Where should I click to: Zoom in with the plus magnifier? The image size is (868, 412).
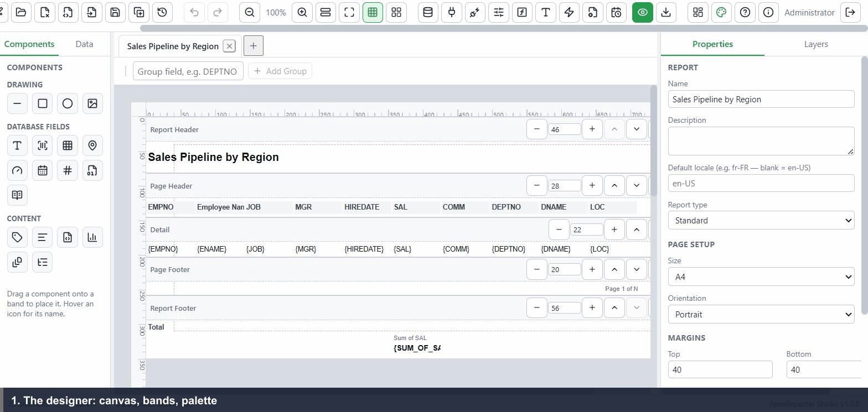[x=302, y=12]
